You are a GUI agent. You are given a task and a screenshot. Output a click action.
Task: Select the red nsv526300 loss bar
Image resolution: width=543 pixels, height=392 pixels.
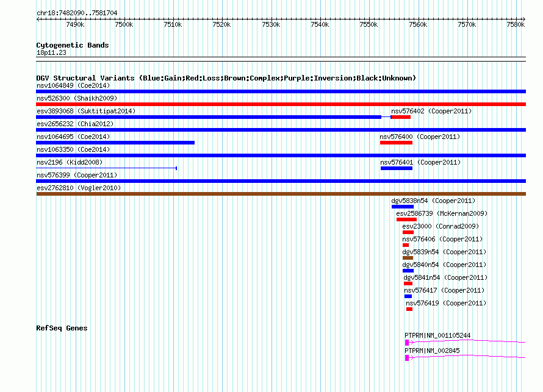click(x=281, y=104)
